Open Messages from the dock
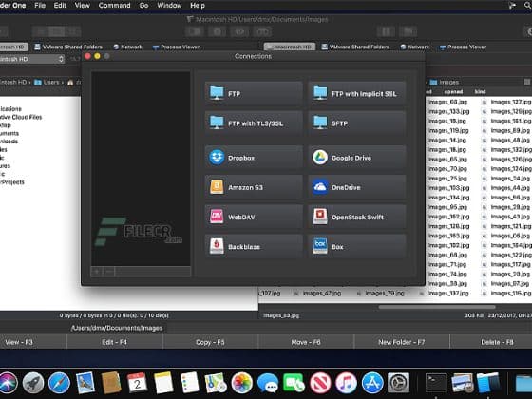 (x=268, y=383)
